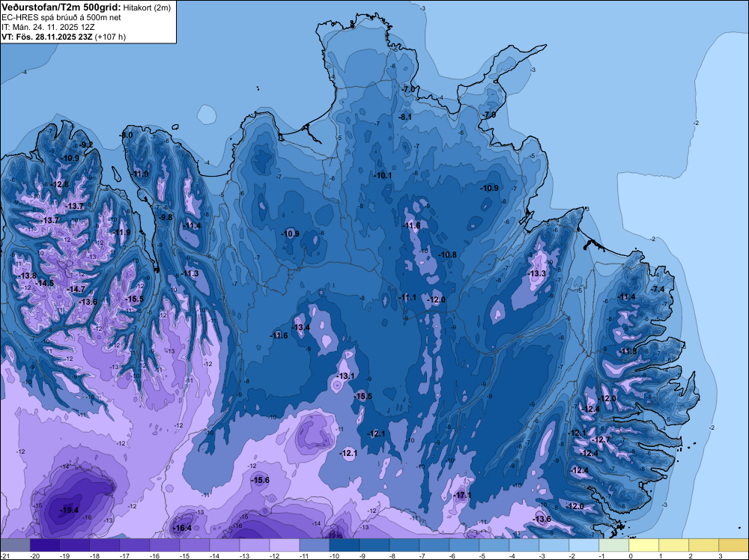Click the -19.4 temperature label
This screenshot has height=560, width=749.
pyautogui.click(x=69, y=511)
